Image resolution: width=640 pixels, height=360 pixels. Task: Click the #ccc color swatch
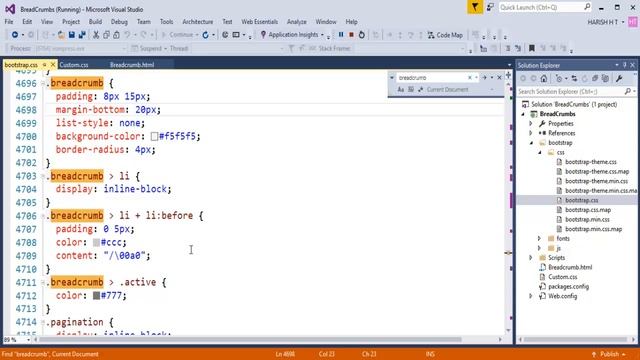(x=96, y=242)
